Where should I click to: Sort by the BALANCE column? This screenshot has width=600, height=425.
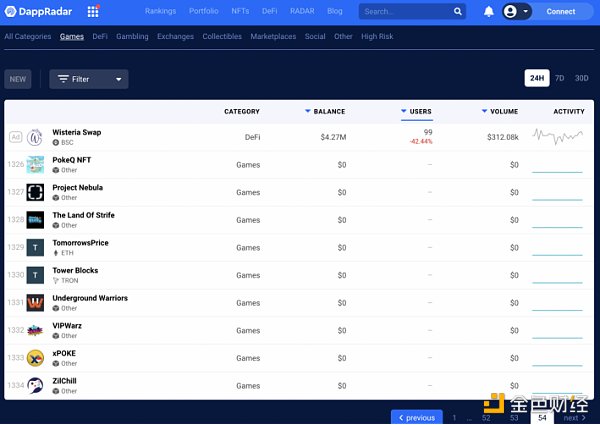tap(325, 111)
